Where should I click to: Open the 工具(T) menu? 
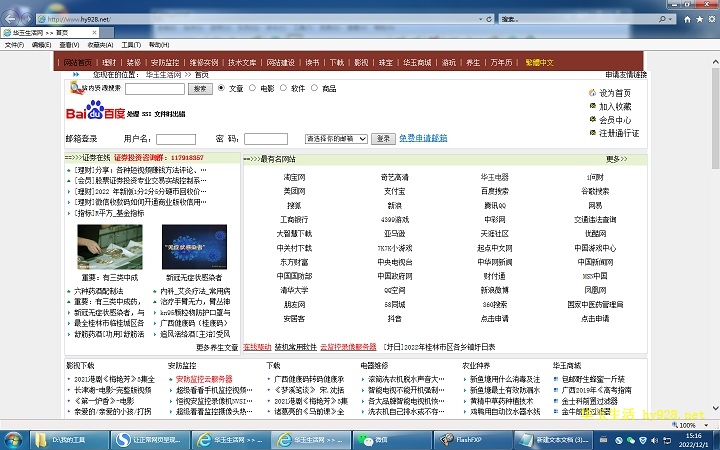coord(131,45)
